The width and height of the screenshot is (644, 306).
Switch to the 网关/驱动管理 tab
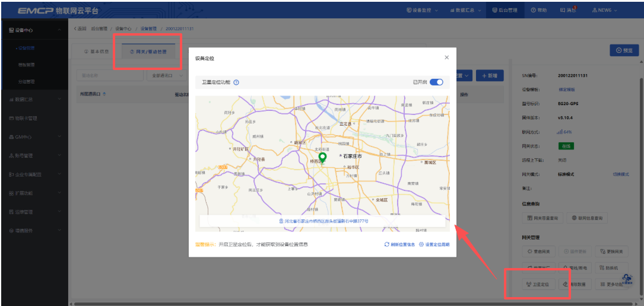[x=148, y=52]
